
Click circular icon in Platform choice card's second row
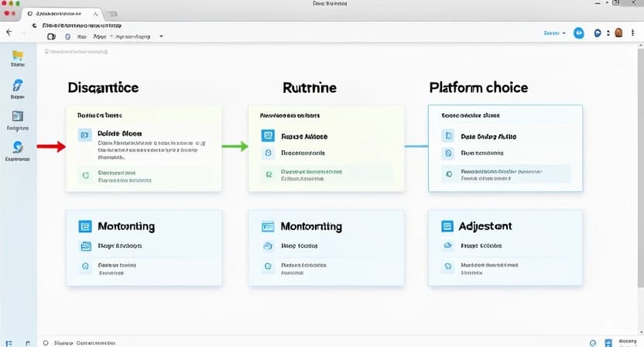[x=447, y=153]
